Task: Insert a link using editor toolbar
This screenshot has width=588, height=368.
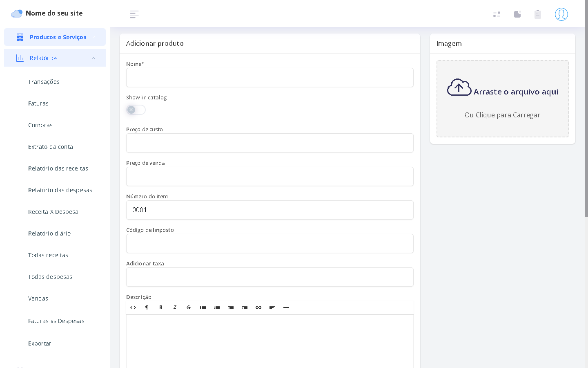Action: [258, 307]
